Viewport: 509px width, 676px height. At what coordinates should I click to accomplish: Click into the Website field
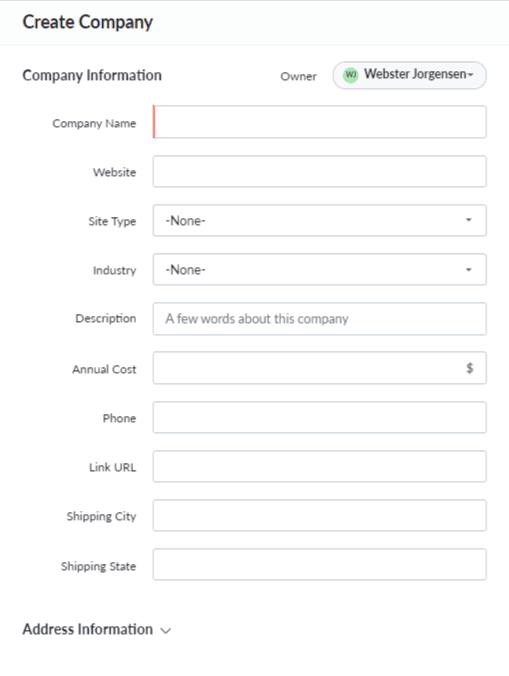pos(319,172)
